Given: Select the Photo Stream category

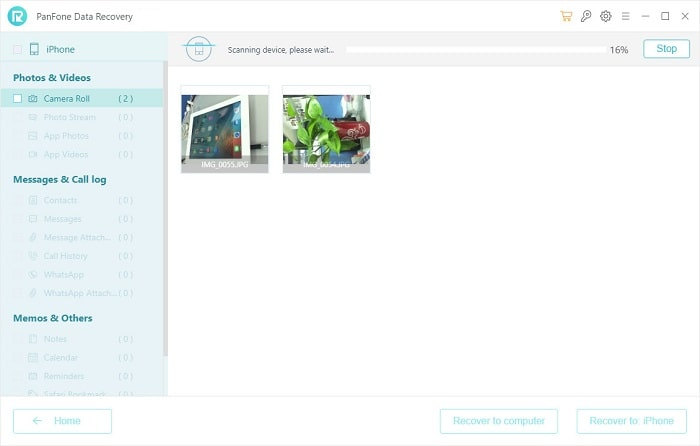Looking at the screenshot, I should coord(82,117).
